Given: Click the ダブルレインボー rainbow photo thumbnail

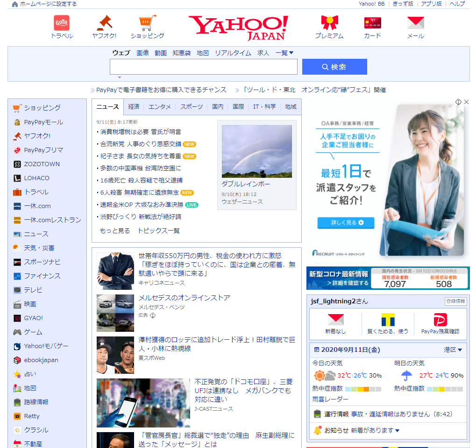Looking at the screenshot, I should click(256, 151).
